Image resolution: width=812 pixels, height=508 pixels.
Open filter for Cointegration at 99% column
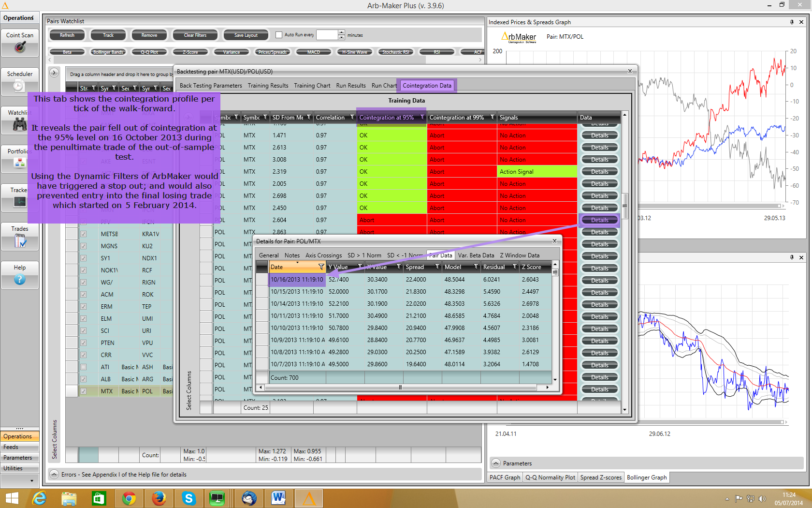(493, 118)
